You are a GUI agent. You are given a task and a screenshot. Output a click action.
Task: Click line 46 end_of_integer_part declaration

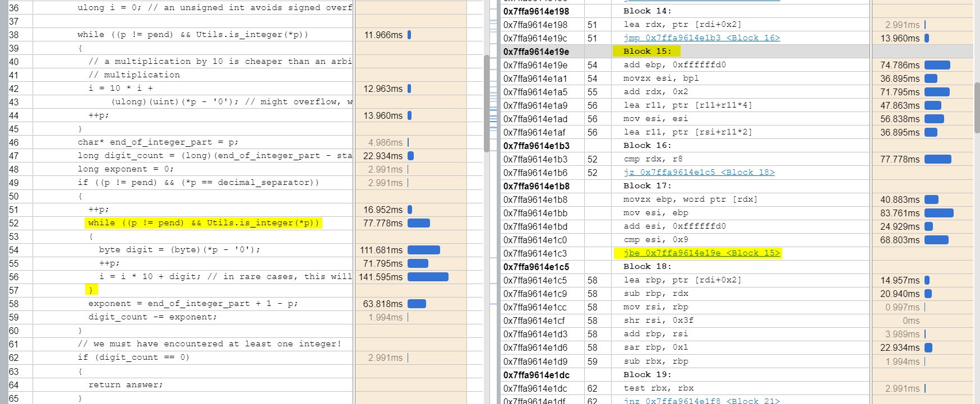158,142
